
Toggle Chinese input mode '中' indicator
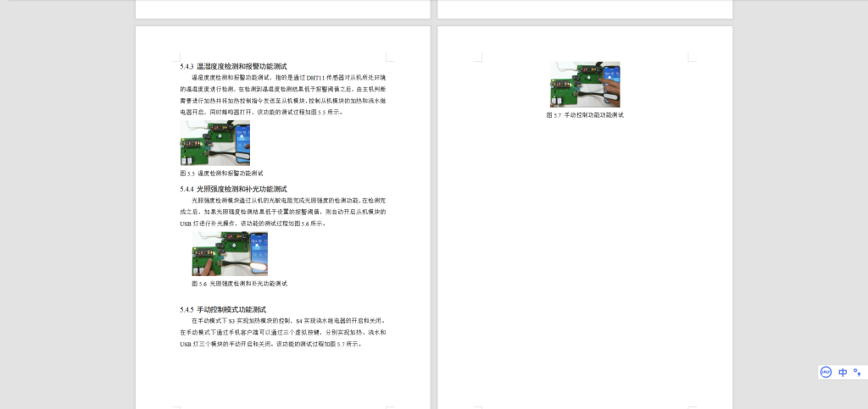(843, 372)
